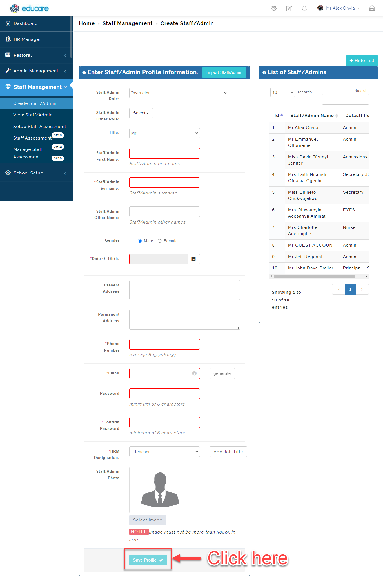The width and height of the screenshot is (383, 588).
Task: Expand the Admin Management menu chevron
Action: coord(65,71)
